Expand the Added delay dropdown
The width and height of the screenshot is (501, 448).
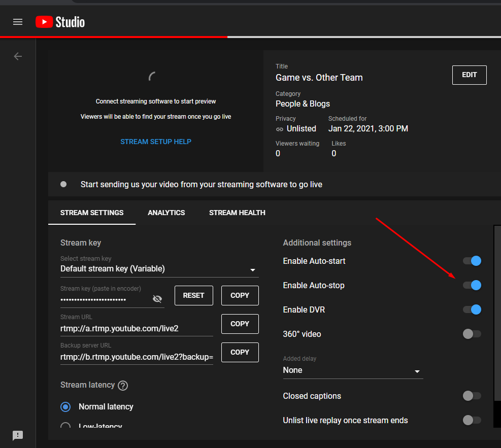[352, 371]
